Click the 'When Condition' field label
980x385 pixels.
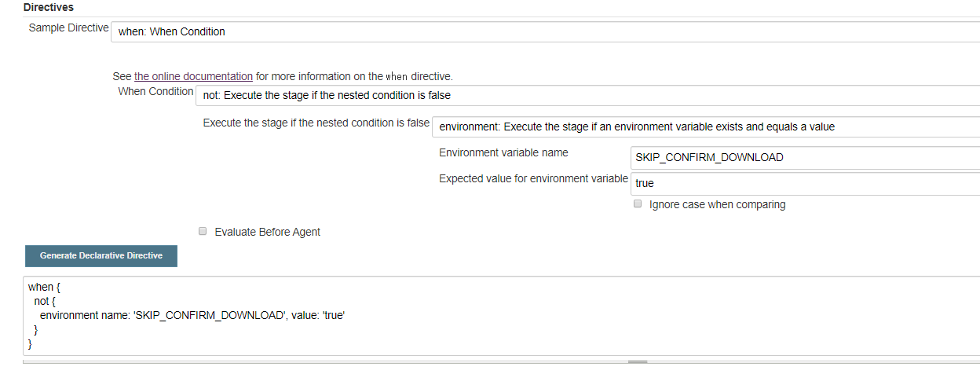[155, 91]
